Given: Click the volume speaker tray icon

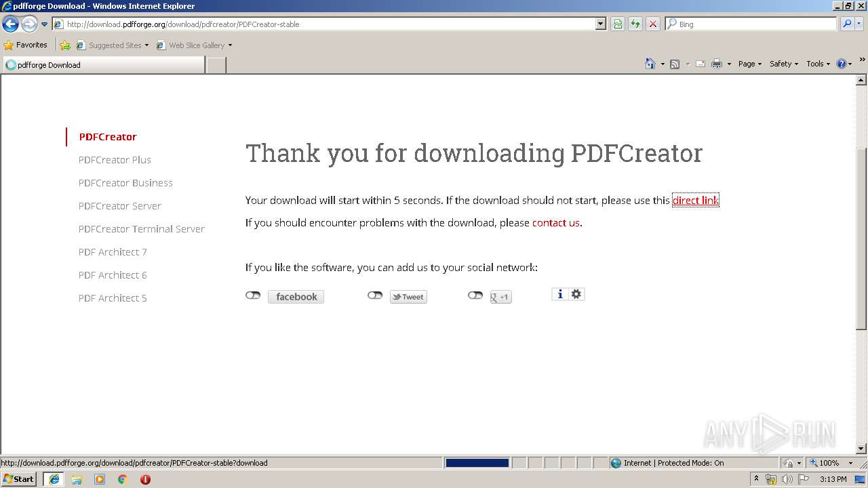Looking at the screenshot, I should tap(787, 479).
